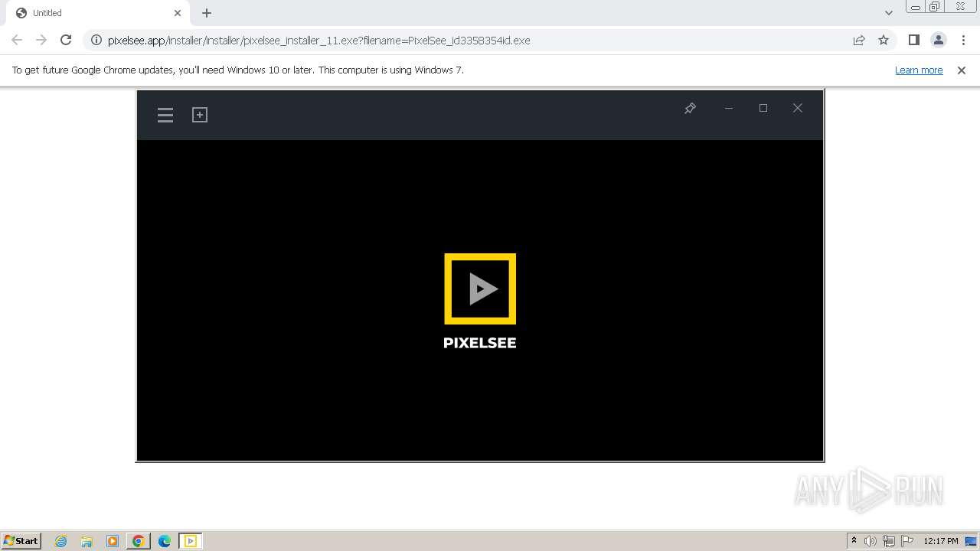Maximize the PixelSee player window
The height and width of the screenshot is (551, 980).
[763, 109]
